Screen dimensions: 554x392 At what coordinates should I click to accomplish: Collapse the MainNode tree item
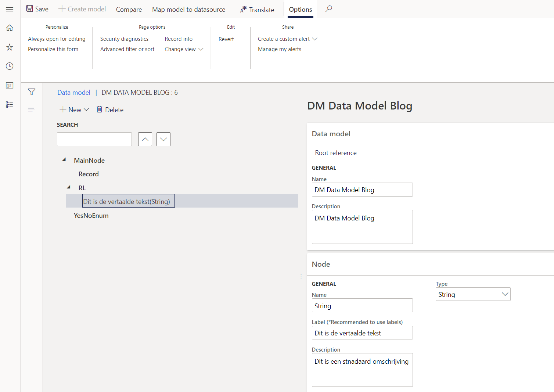(64, 159)
